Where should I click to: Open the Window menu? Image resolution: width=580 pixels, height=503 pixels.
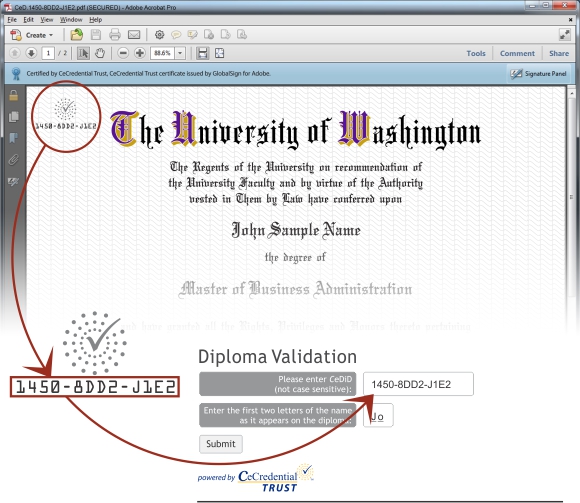(71, 20)
